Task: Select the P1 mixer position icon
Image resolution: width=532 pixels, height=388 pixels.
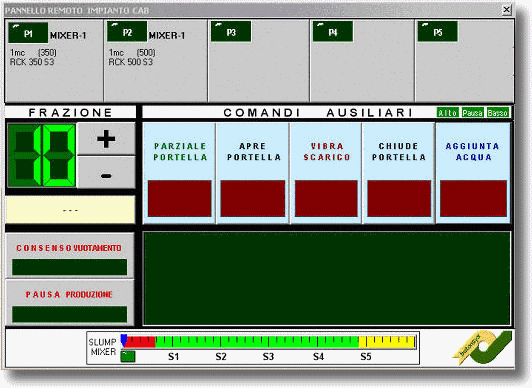Action: coord(28,33)
